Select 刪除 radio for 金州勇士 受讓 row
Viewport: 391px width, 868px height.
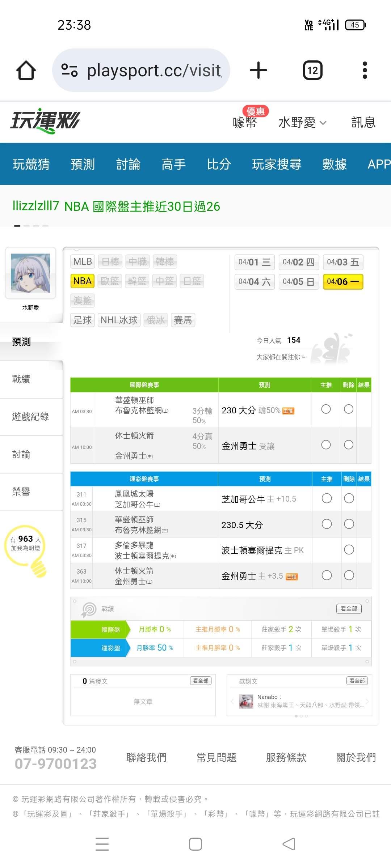(x=349, y=444)
